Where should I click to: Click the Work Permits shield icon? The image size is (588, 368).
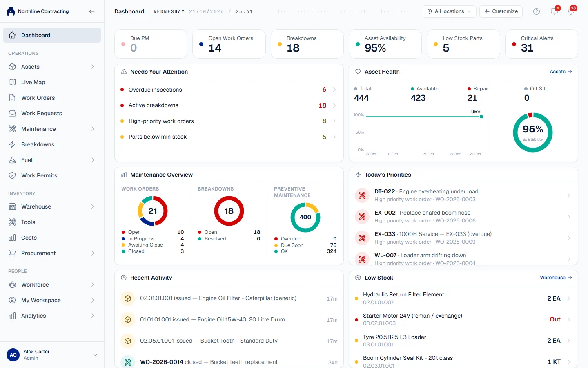(12, 175)
